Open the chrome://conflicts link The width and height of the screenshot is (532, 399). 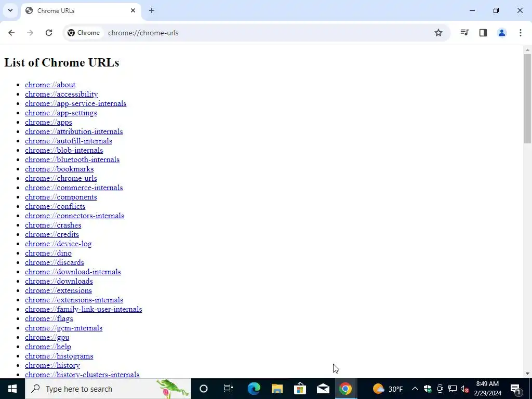click(x=55, y=206)
